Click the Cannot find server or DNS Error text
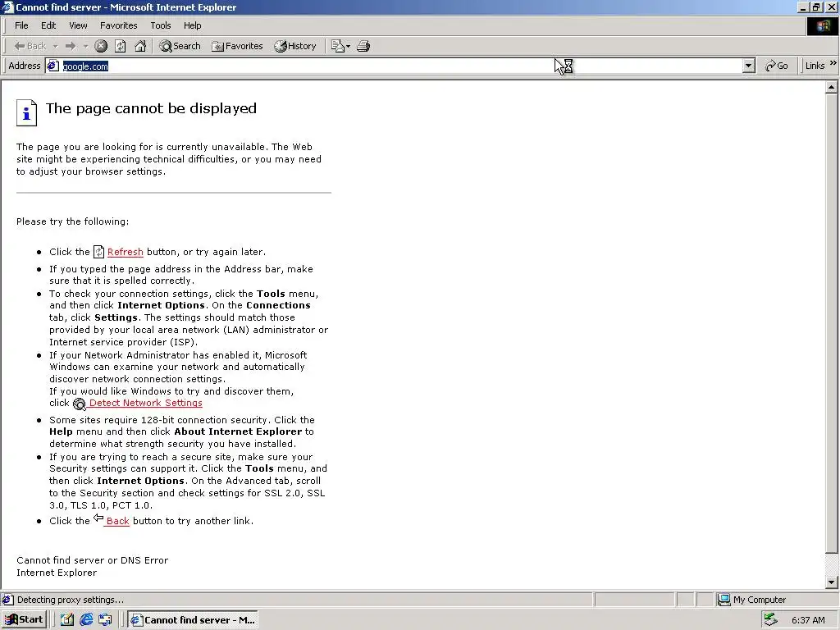The image size is (840, 630). click(x=92, y=560)
